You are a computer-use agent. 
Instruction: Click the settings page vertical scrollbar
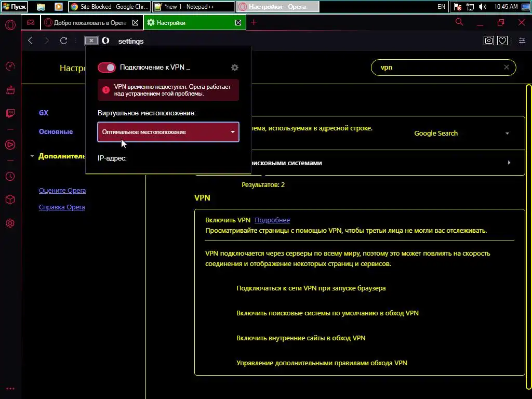tap(528, 237)
